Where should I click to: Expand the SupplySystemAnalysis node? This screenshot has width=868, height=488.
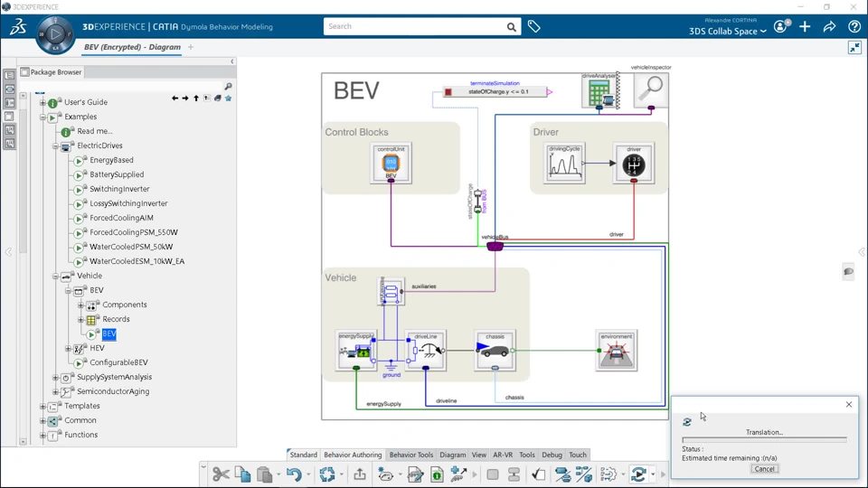55,378
